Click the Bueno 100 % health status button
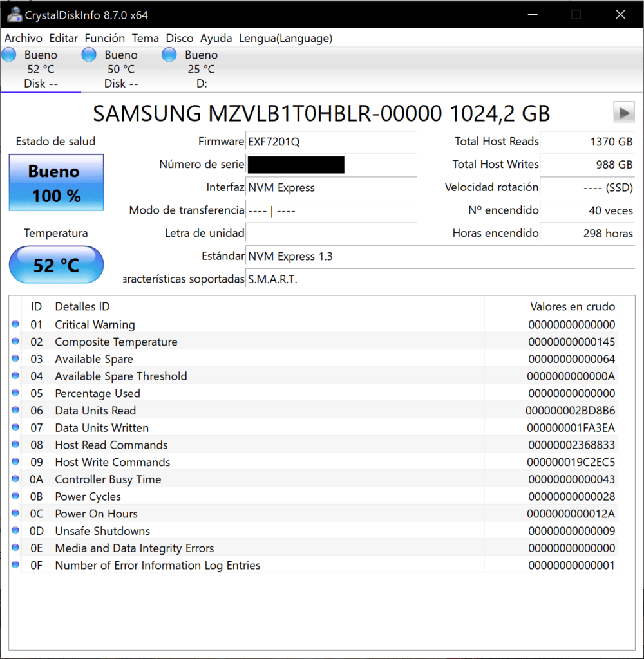This screenshot has height=659, width=644. click(x=56, y=183)
